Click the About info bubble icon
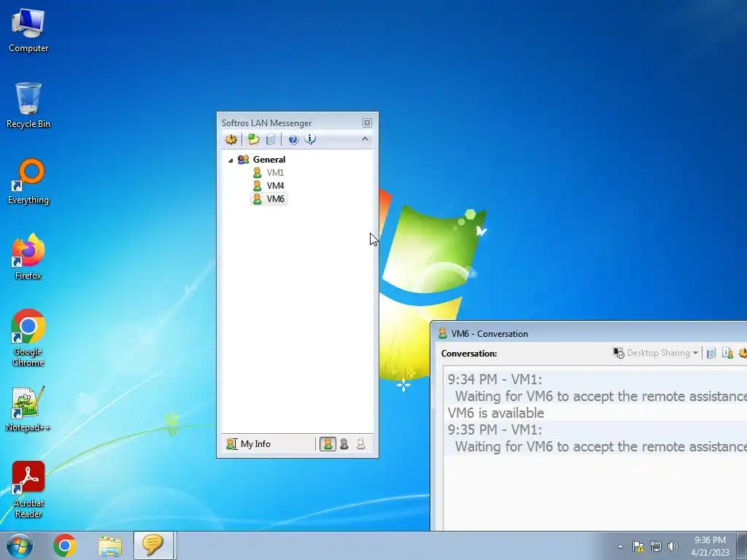747x560 pixels. click(x=310, y=139)
